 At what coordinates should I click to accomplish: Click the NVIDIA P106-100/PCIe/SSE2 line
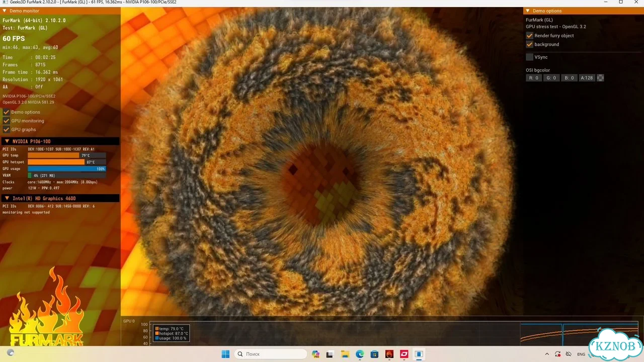(x=29, y=96)
